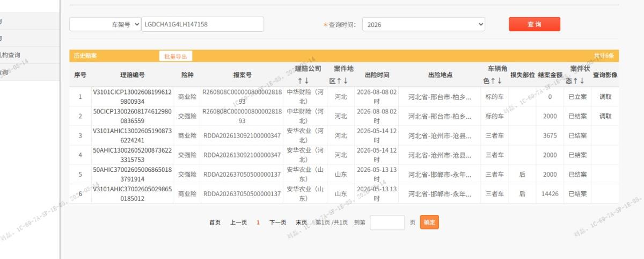Click 调取 for claim 50CICP130026081746129800836559
The height and width of the screenshot is (259, 644).
pyautogui.click(x=605, y=116)
